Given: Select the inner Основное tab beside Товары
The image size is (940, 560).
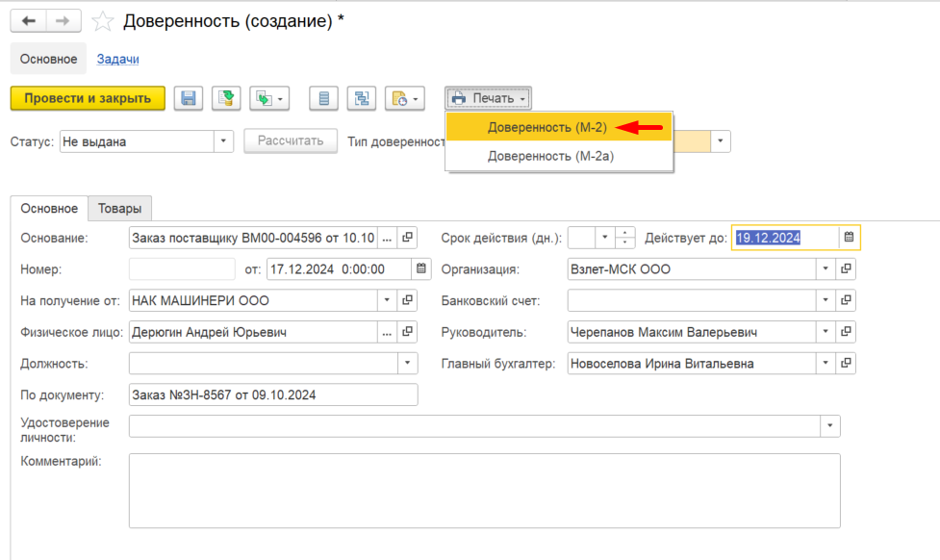Looking at the screenshot, I should [x=49, y=208].
